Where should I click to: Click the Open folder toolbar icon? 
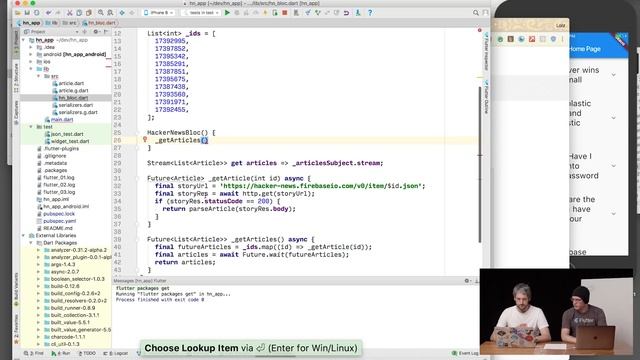pyautogui.click(x=18, y=13)
